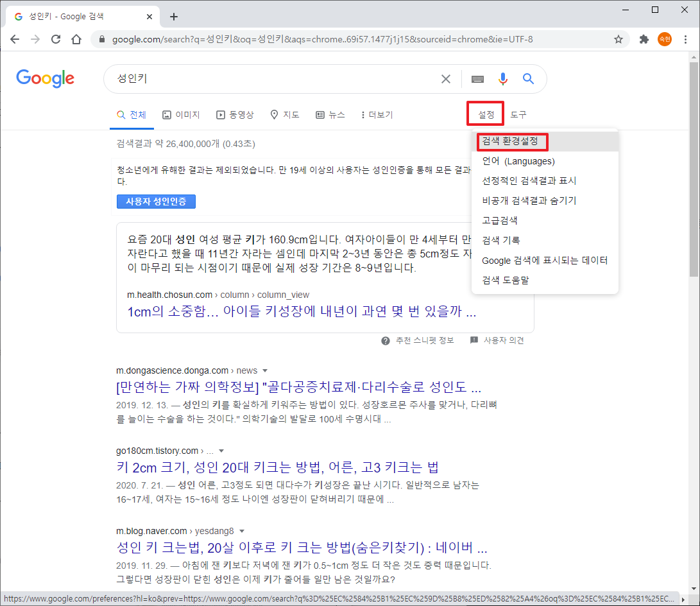Open the browser home page
This screenshot has height=606, width=700.
(76, 39)
